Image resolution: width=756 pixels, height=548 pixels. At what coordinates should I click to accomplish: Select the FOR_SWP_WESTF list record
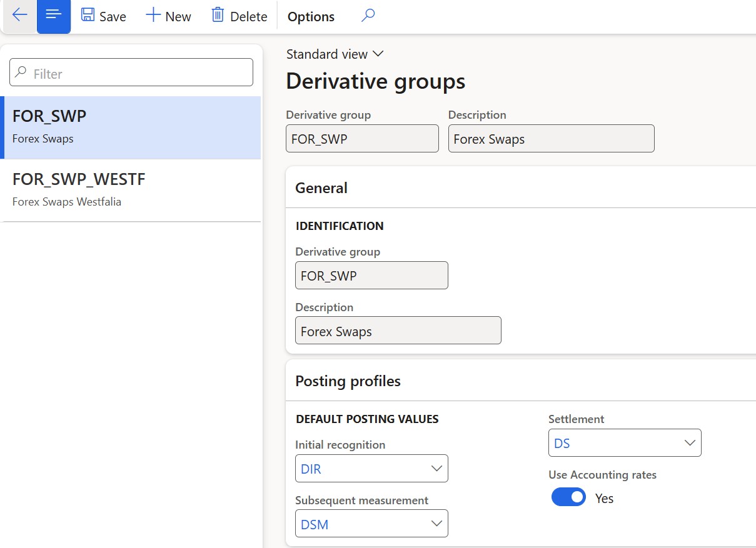coord(131,190)
